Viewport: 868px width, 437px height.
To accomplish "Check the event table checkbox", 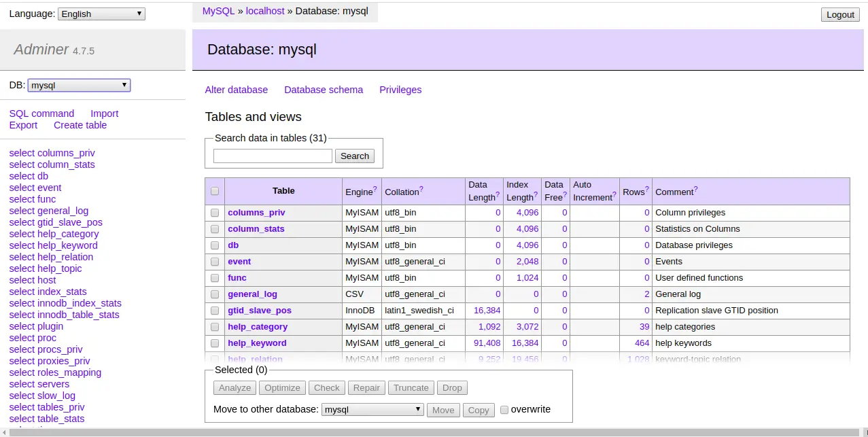I will [215, 262].
